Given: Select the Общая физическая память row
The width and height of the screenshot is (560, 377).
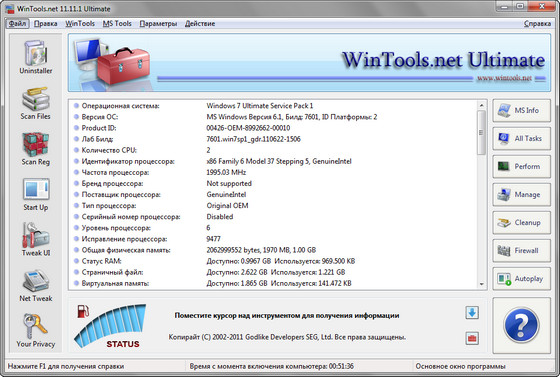Looking at the screenshot, I should pyautogui.click(x=274, y=250).
